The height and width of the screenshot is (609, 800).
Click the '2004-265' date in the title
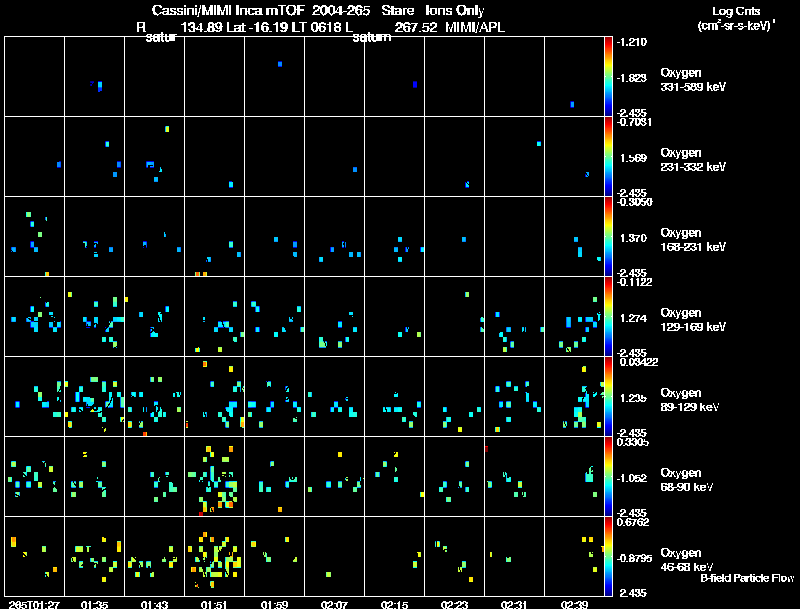[x=341, y=10]
